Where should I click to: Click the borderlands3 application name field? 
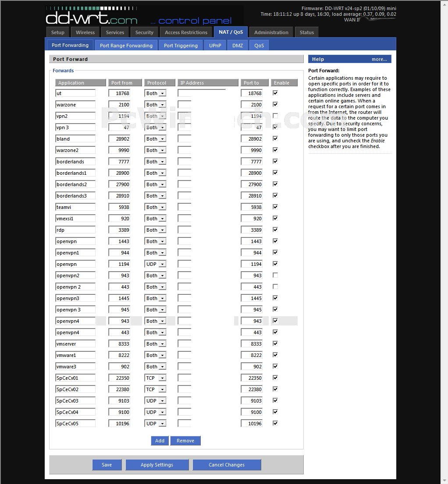point(75,196)
